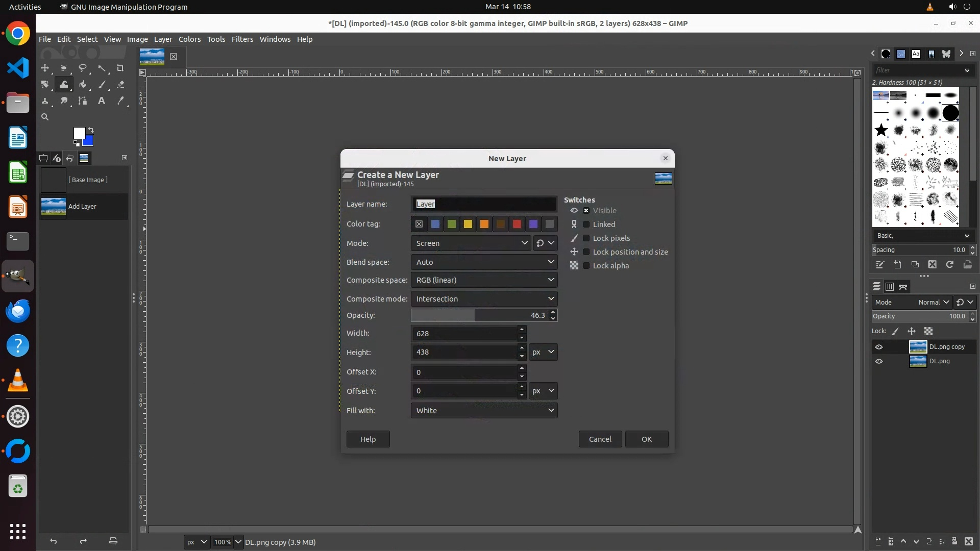Select the Text tool in toolbox
Viewport: 980px width, 551px height.
[x=102, y=101]
